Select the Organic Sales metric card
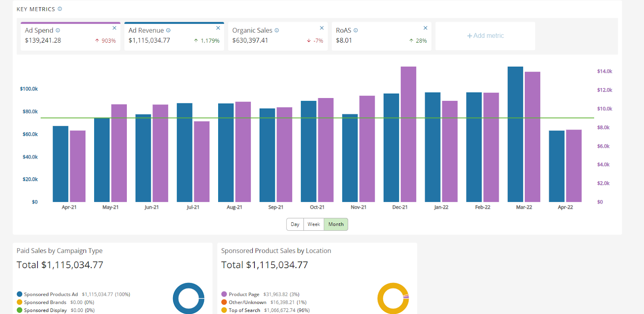Image resolution: width=644 pixels, height=314 pixels. [278, 36]
